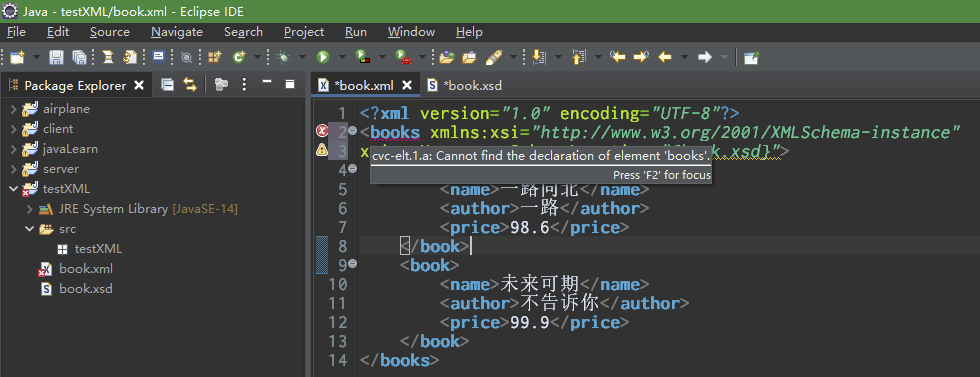The height and width of the screenshot is (377, 980).
Task: Click the Open Task folder icon
Action: pyautogui.click(x=469, y=58)
